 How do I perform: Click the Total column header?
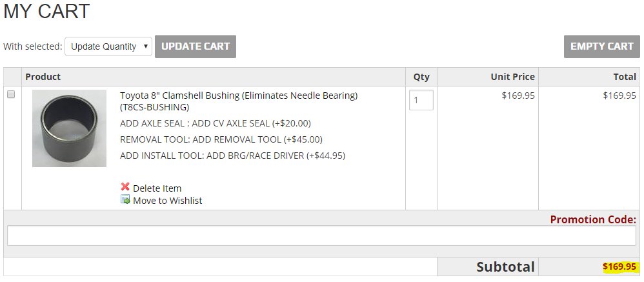coord(623,77)
